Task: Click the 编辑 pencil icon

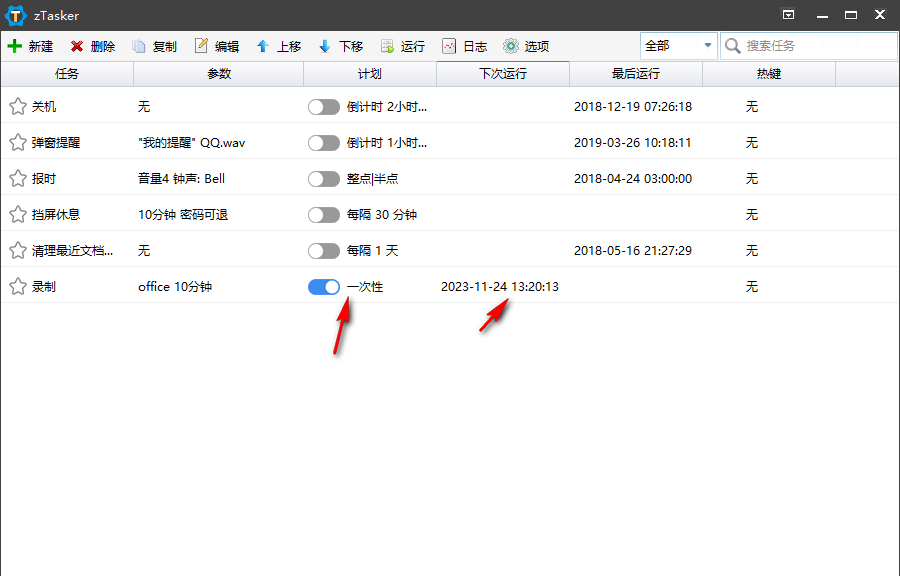Action: (201, 46)
